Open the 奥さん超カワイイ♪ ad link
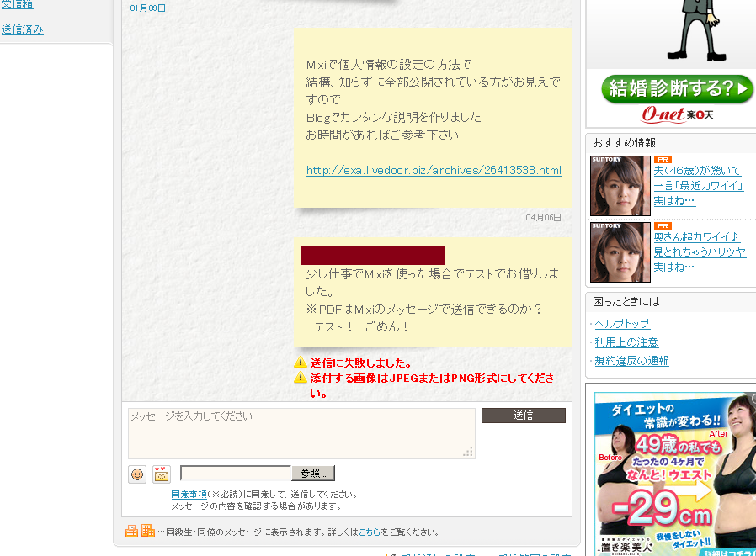Viewport: 756px width, 556px height. coord(700,252)
